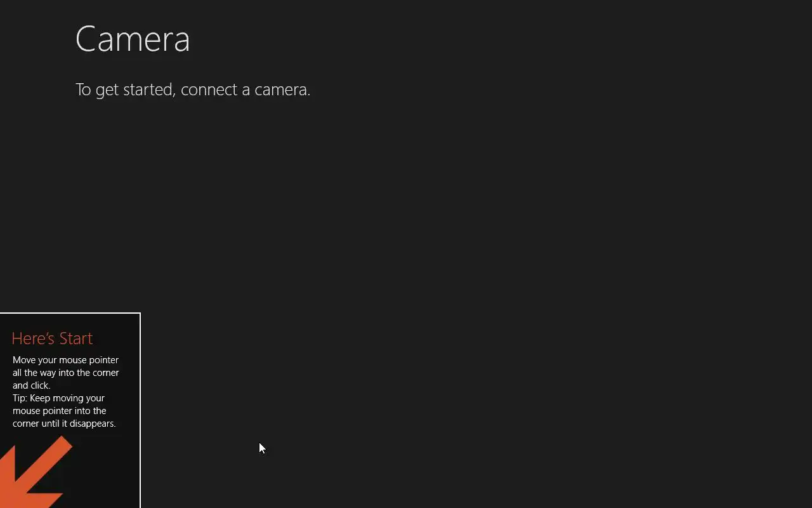
Task: Click "To get started, connect a camera." message
Action: (x=193, y=90)
